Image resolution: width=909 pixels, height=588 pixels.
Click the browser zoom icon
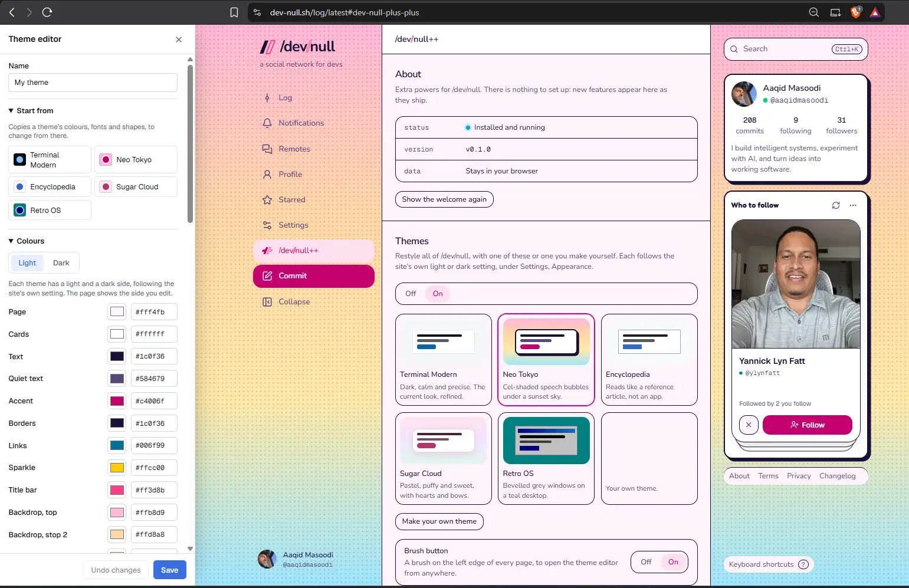814,12
